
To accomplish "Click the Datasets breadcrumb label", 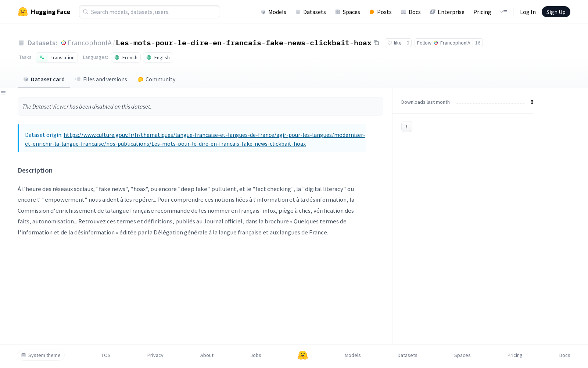I will [42, 43].
